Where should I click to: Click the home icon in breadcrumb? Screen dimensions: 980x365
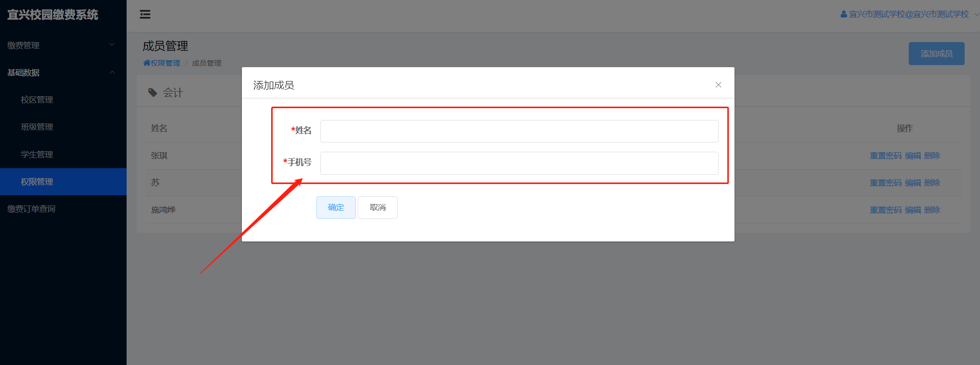click(147, 63)
